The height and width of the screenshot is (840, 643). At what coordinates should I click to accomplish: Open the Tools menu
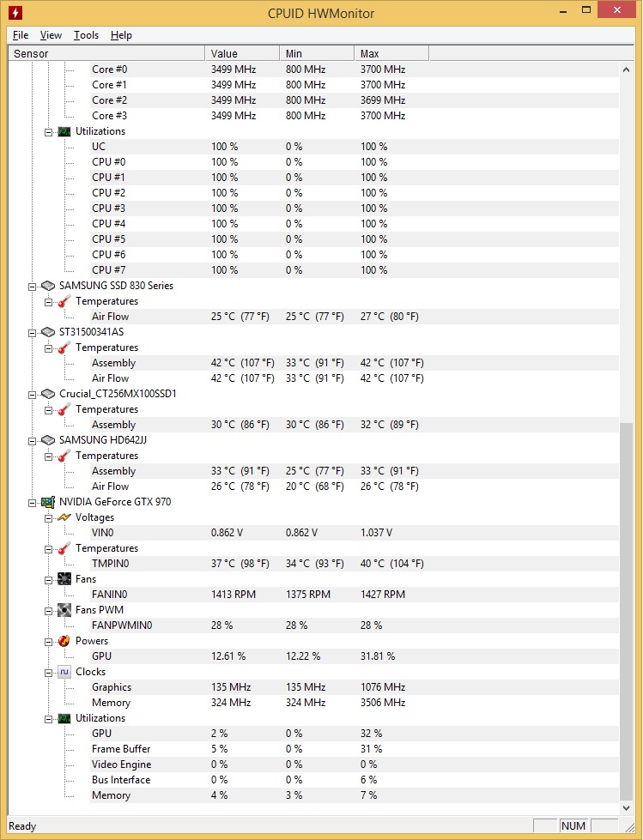pyautogui.click(x=86, y=35)
